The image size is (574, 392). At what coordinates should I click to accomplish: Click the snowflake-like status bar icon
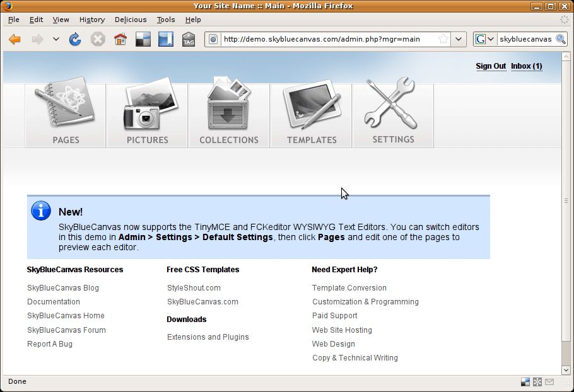click(537, 382)
